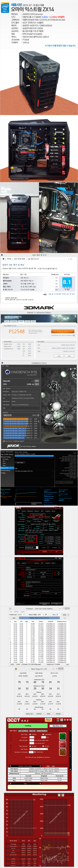Open About tab in upper CPU-Z window
The height and width of the screenshot is (868, 78).
pos(53,511)
